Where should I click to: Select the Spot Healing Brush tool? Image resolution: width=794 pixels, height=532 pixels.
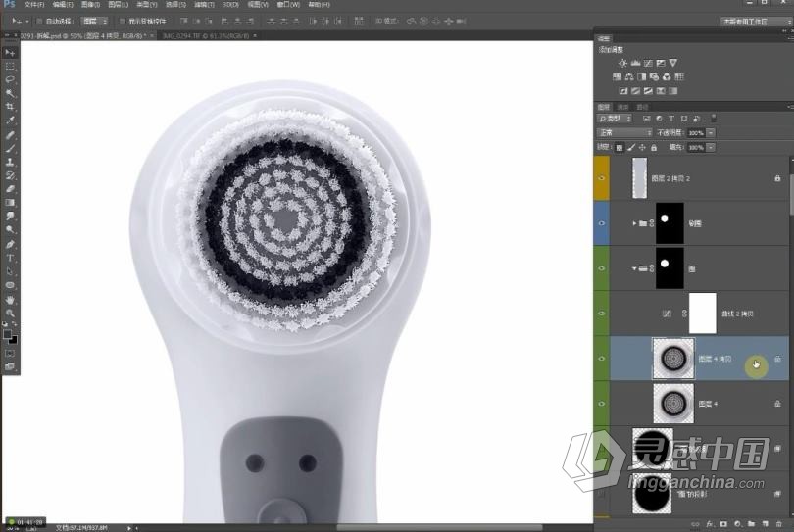coord(10,135)
